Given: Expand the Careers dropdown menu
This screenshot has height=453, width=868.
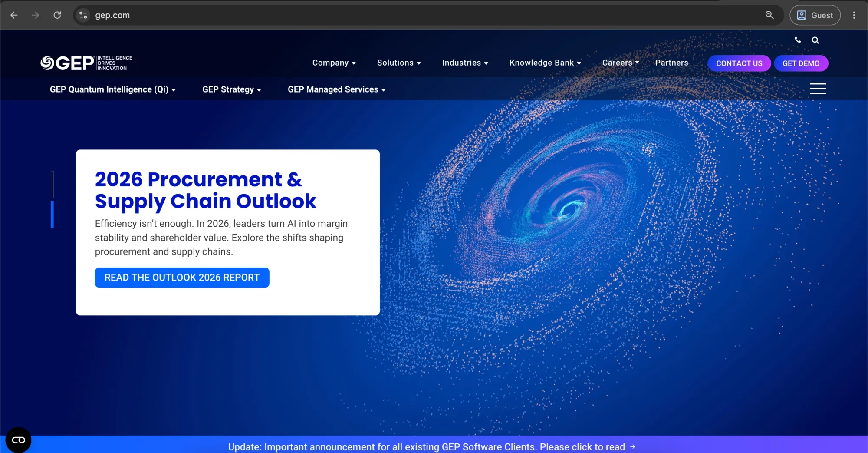Looking at the screenshot, I should click(x=621, y=63).
